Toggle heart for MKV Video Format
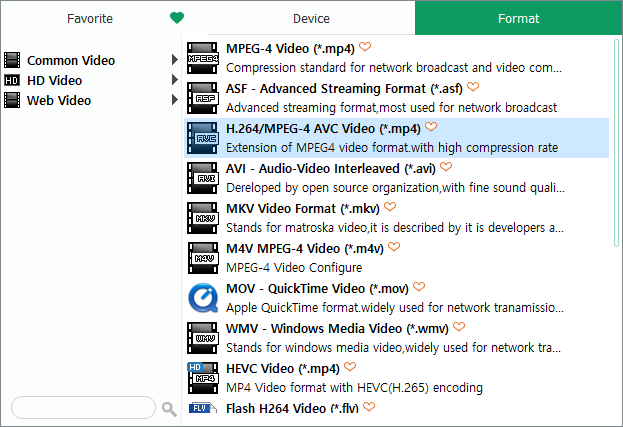The width and height of the screenshot is (623, 427). pyautogui.click(x=390, y=207)
